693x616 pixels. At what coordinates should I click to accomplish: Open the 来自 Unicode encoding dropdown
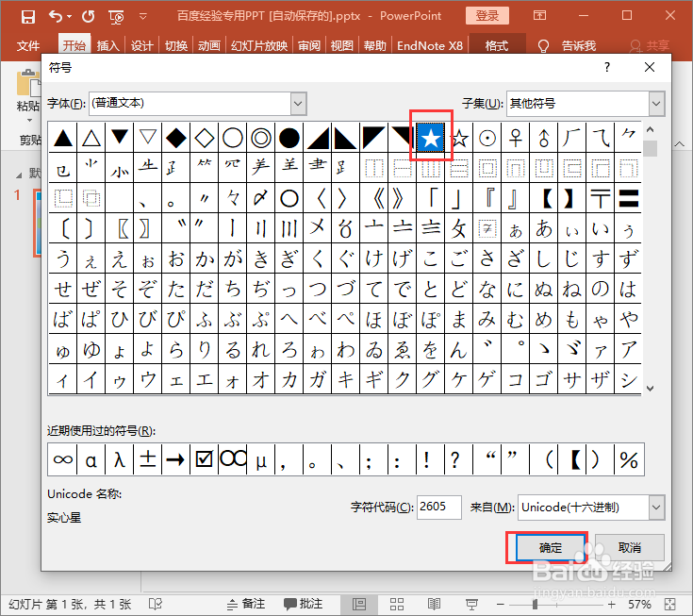point(656,508)
